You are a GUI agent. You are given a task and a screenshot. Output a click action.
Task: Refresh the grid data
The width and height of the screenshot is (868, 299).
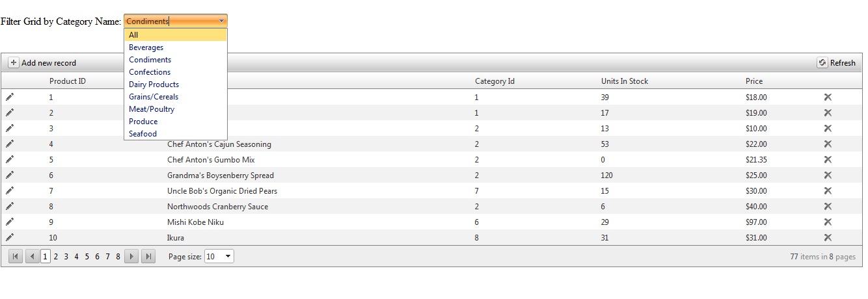(837, 63)
